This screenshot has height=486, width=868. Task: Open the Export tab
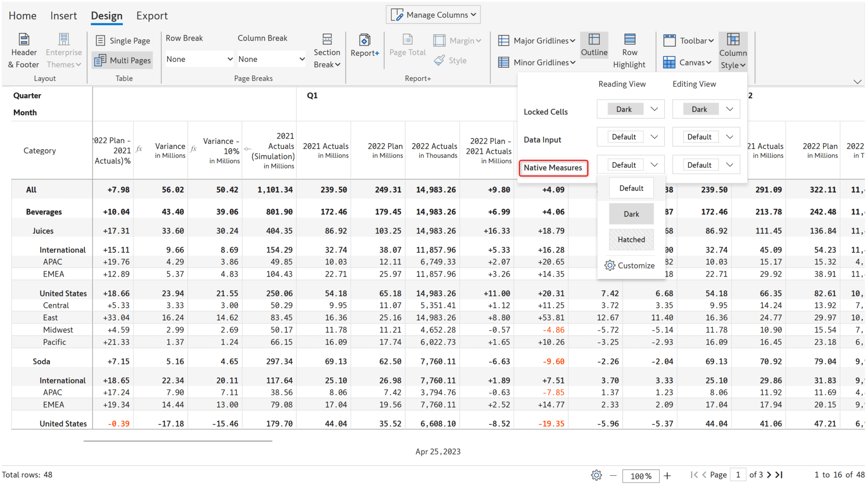[x=152, y=16]
